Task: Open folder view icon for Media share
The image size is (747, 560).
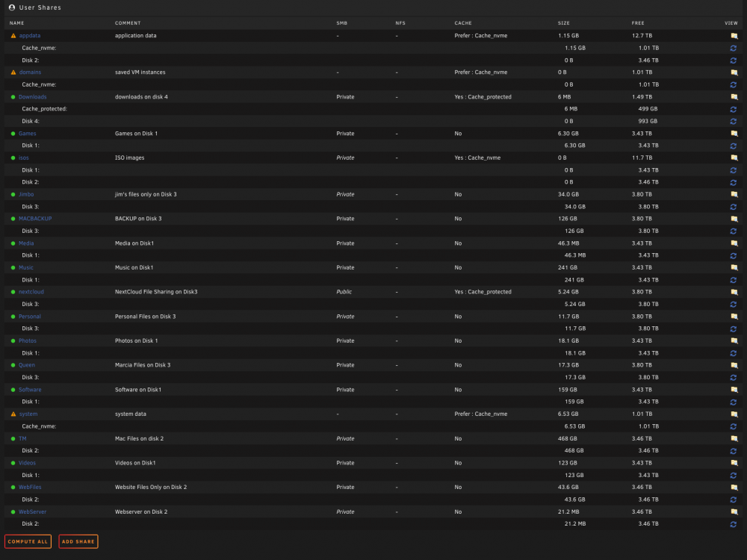Action: (x=734, y=243)
